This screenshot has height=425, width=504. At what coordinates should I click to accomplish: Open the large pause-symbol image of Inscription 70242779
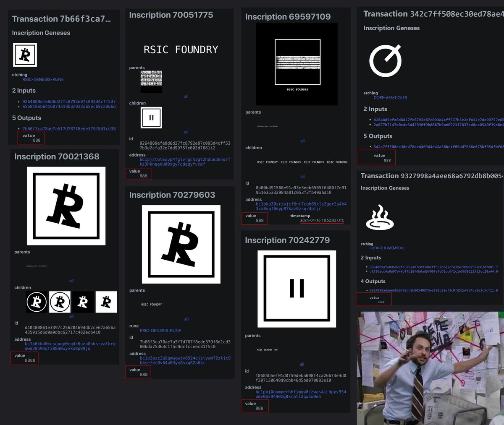(297, 289)
